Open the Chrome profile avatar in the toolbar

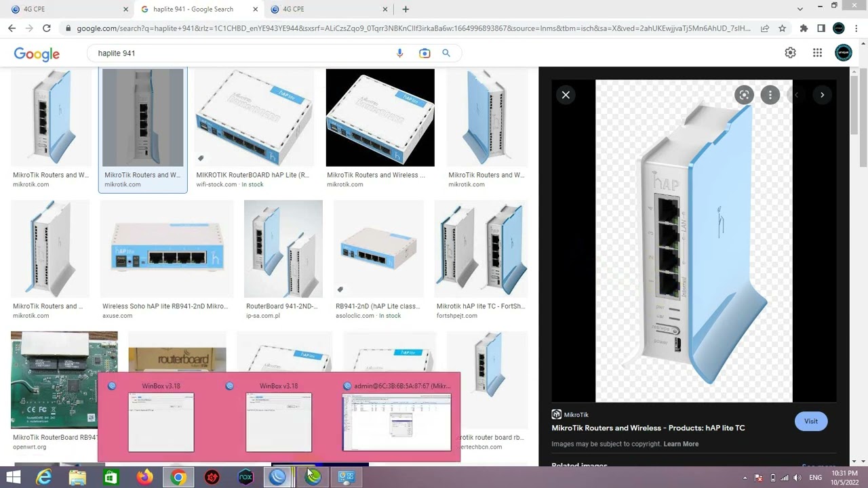point(839,28)
